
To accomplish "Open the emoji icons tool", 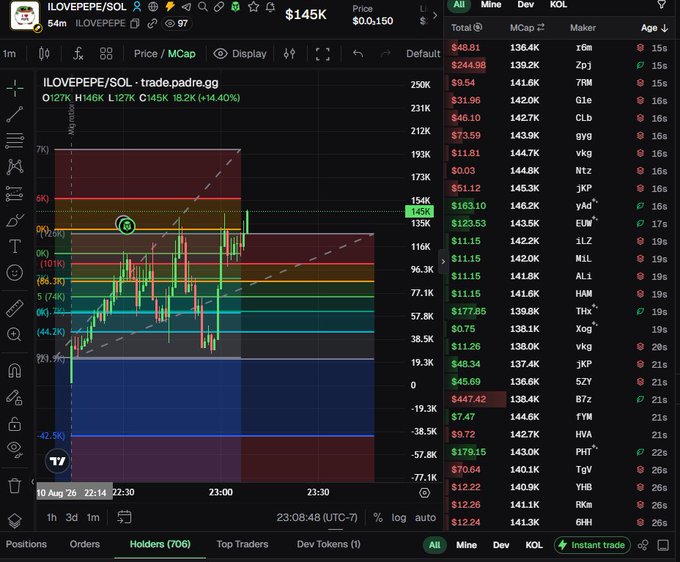I will tap(15, 273).
